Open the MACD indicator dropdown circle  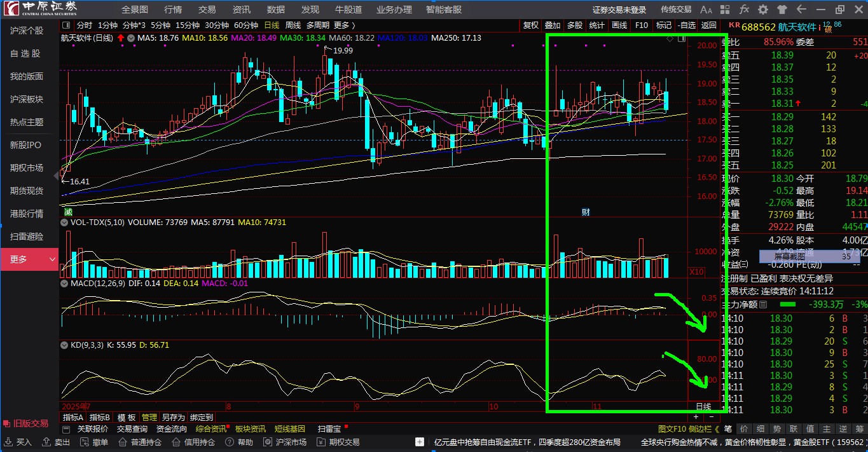click(64, 283)
